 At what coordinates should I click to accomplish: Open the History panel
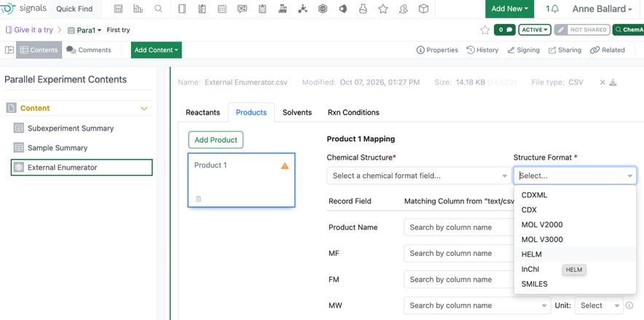point(482,50)
